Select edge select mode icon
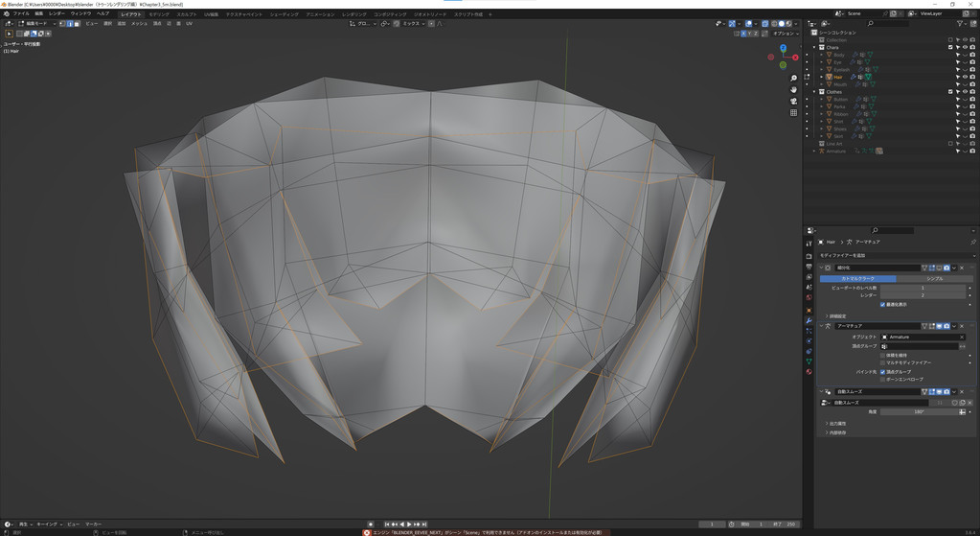The height and width of the screenshot is (536, 980). 69,24
